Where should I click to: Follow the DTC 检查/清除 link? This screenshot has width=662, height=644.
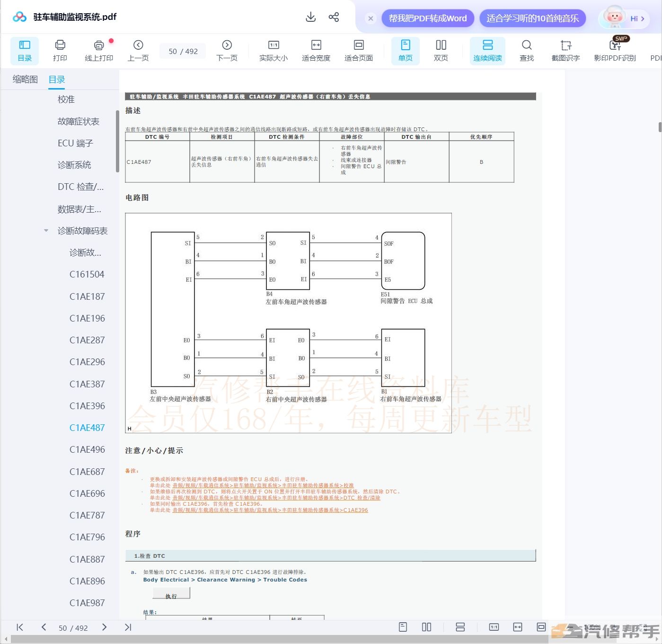tap(276, 498)
